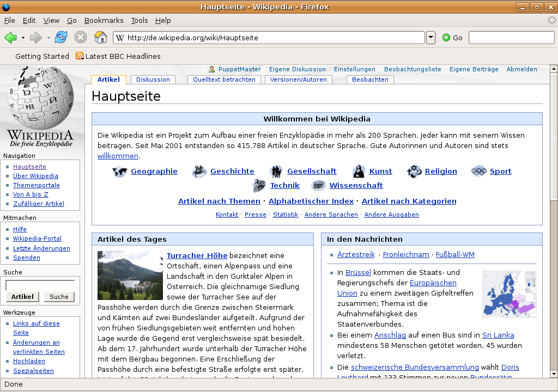Click the Suche button in sidebar
The width and height of the screenshot is (558, 392).
tap(59, 297)
